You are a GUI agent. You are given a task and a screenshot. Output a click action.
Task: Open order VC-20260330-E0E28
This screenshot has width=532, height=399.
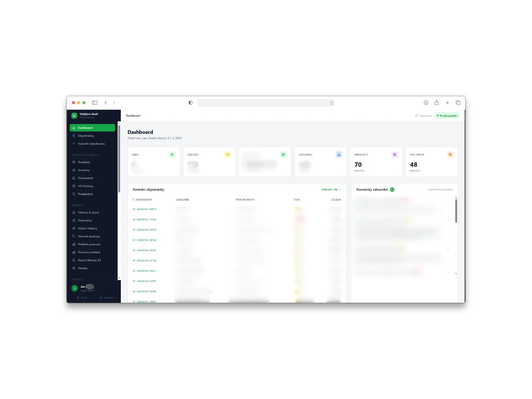(x=144, y=230)
